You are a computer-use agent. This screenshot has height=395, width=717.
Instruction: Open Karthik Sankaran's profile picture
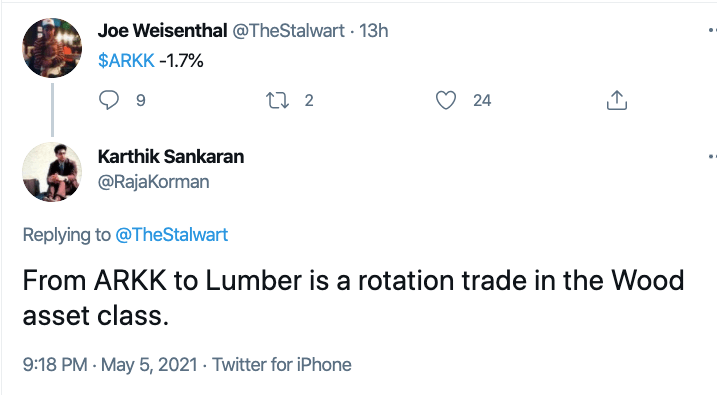point(52,172)
